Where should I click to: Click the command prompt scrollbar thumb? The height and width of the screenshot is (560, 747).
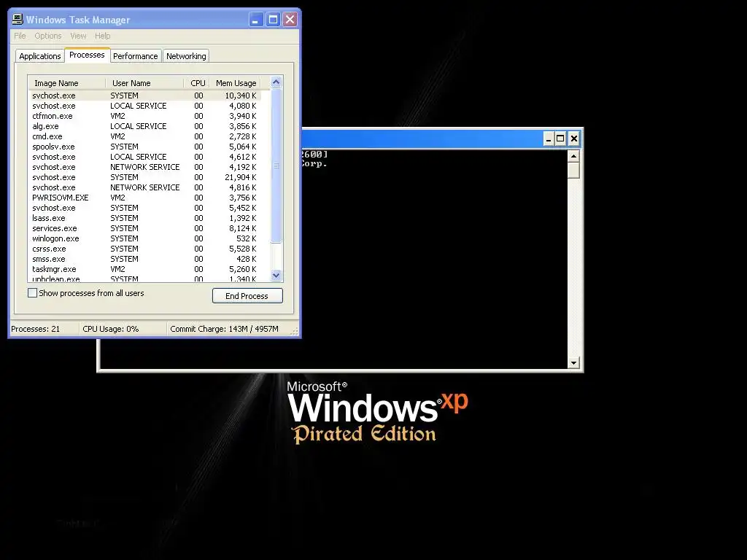(x=574, y=171)
